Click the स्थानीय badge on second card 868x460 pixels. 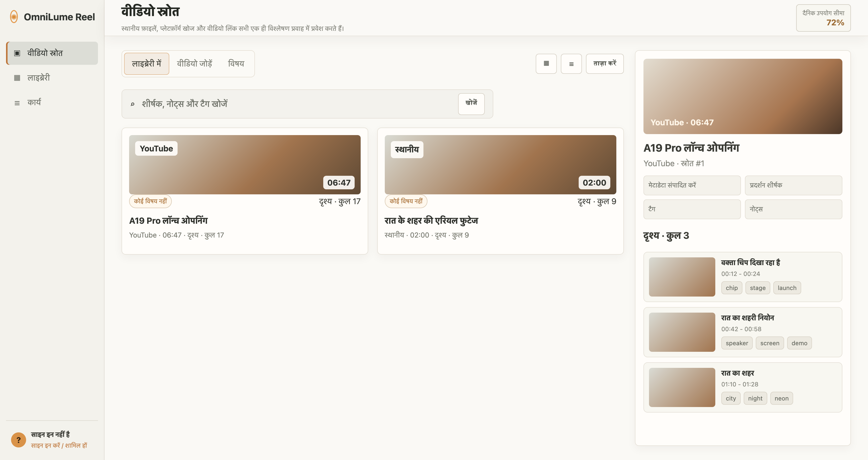point(407,149)
